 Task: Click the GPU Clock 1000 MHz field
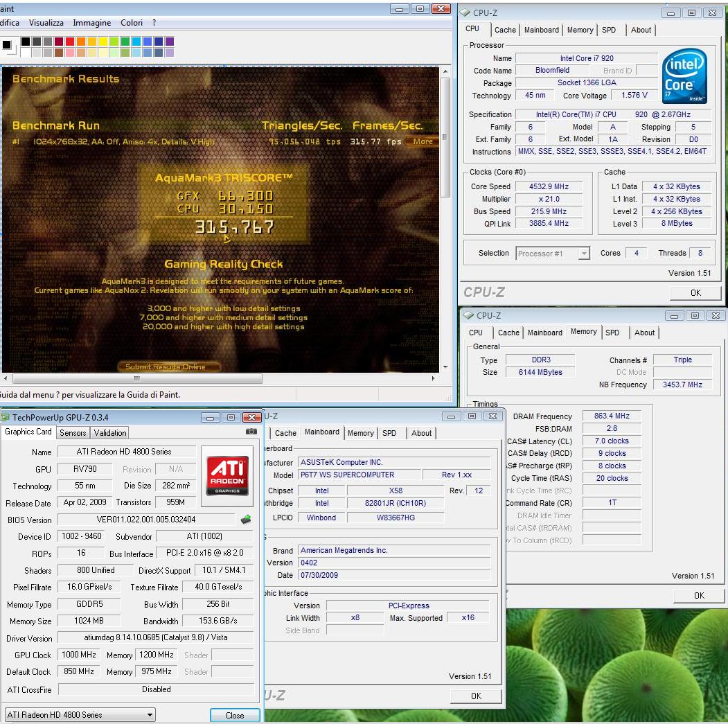(x=79, y=655)
